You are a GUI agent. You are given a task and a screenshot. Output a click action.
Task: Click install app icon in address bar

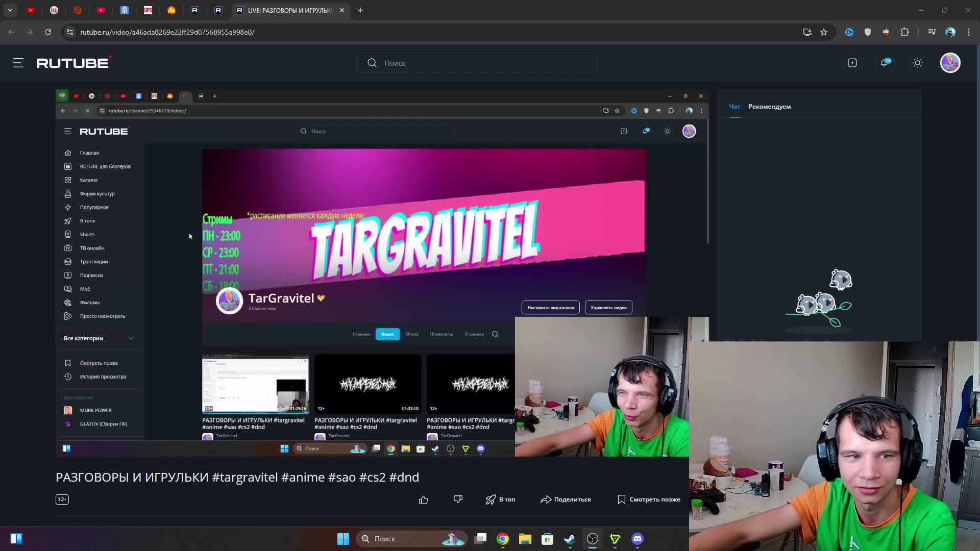(807, 32)
